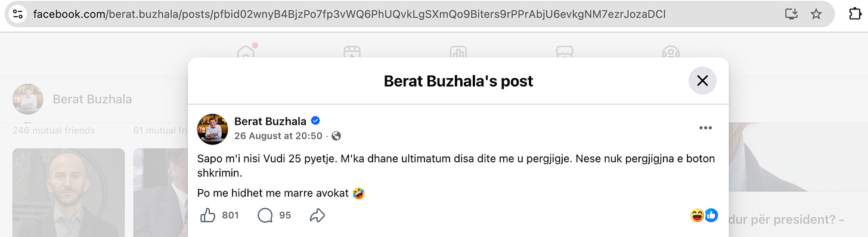Open Berat Buzhala page header name
This screenshot has width=868, height=237.
tap(92, 99)
